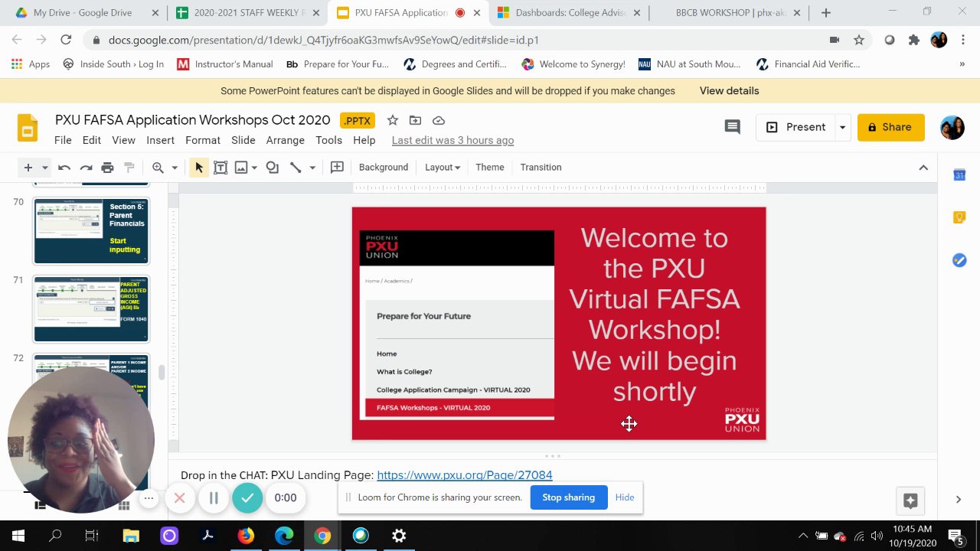Select the Paint format tool
Viewport: 980px width, 551px height.
(x=129, y=168)
